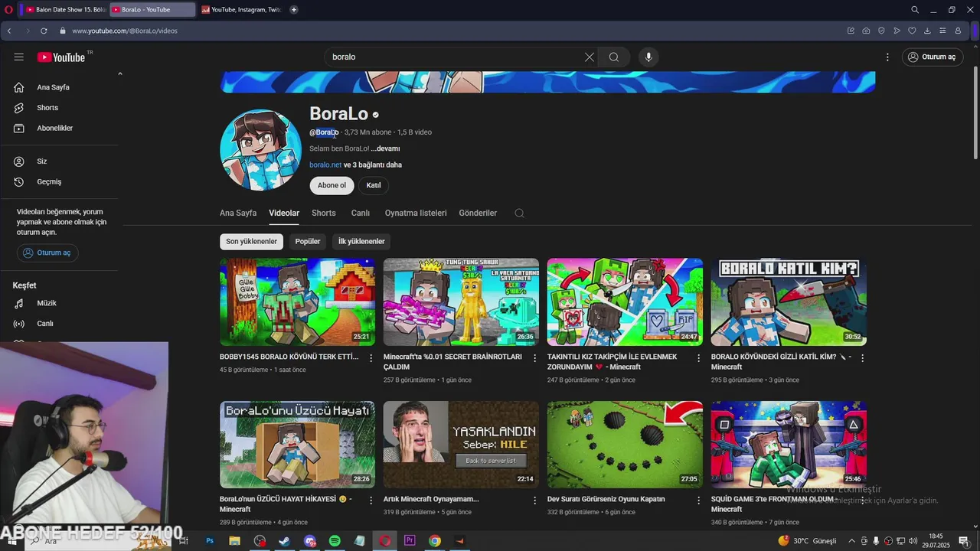Viewport: 980px width, 551px height.
Task: Click the search magnifier button
Action: (614, 57)
